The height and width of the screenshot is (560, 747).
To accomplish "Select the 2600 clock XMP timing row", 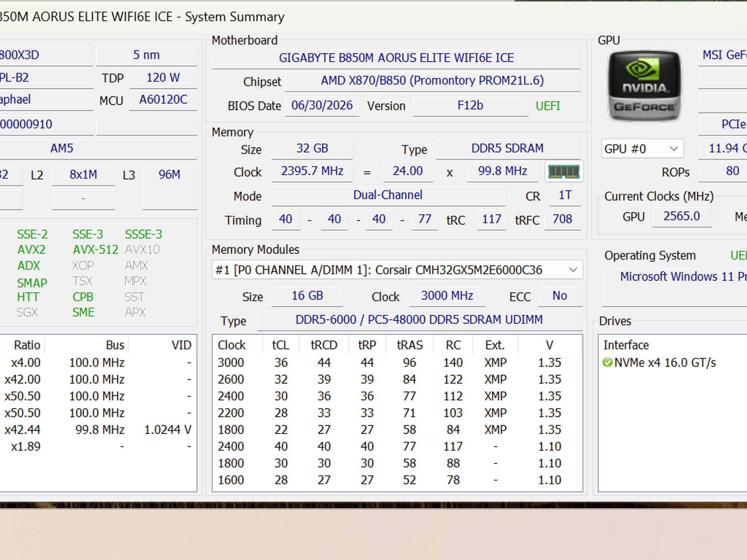I will (397, 379).
